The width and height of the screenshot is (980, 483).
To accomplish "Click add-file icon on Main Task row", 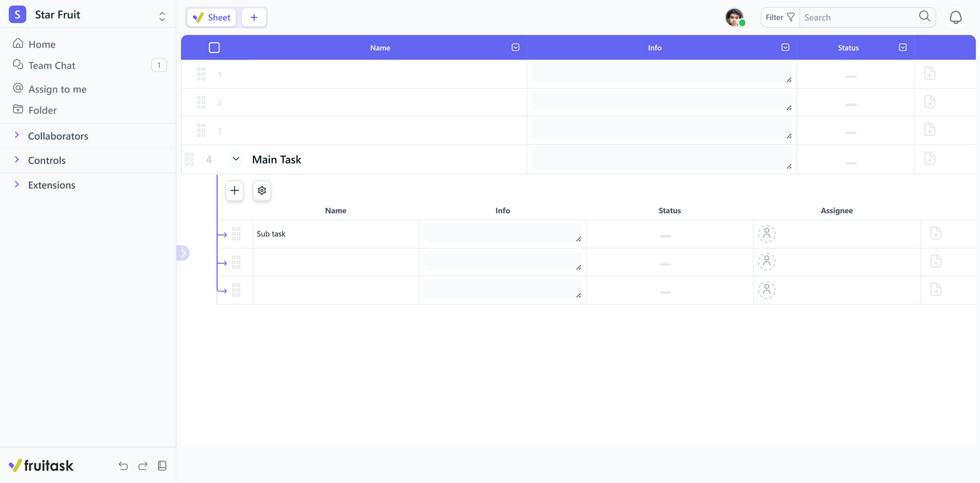I will click(929, 159).
